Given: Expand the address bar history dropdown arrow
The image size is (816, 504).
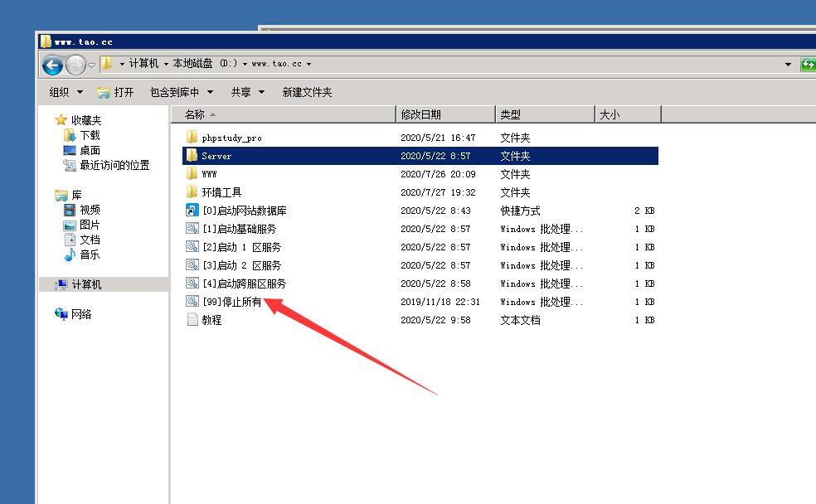Looking at the screenshot, I should (788, 65).
